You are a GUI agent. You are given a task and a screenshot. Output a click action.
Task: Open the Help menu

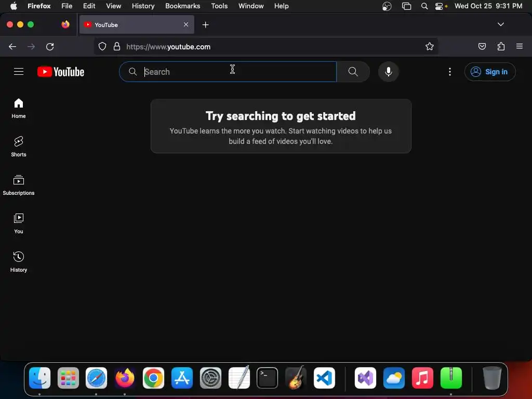(x=281, y=6)
